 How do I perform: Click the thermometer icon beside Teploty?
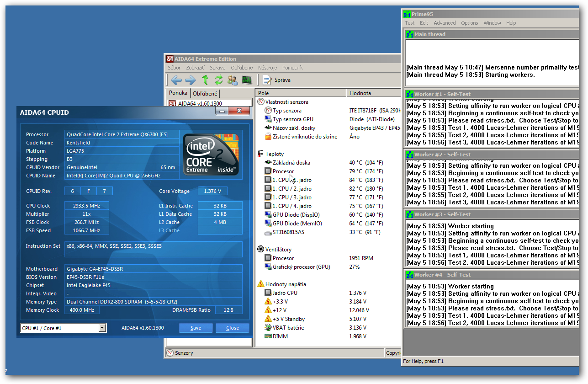(260, 154)
